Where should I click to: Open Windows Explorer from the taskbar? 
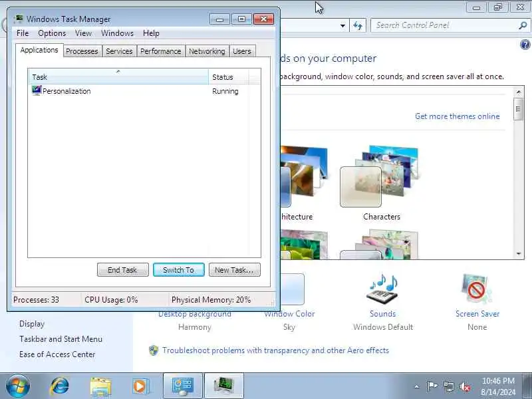100,386
